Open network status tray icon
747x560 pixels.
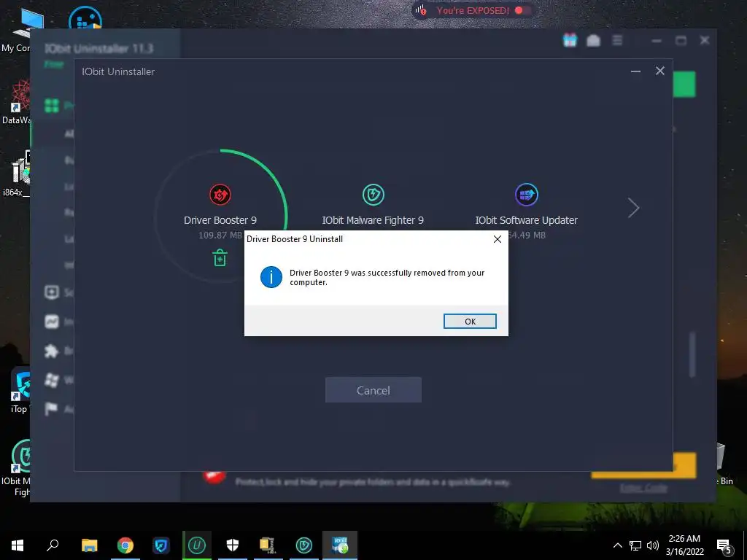[635, 545]
